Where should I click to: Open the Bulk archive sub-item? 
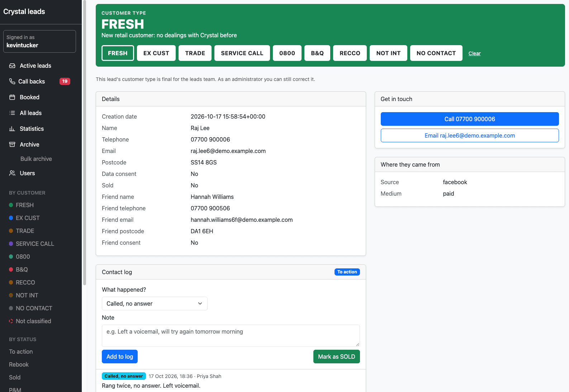(36, 159)
